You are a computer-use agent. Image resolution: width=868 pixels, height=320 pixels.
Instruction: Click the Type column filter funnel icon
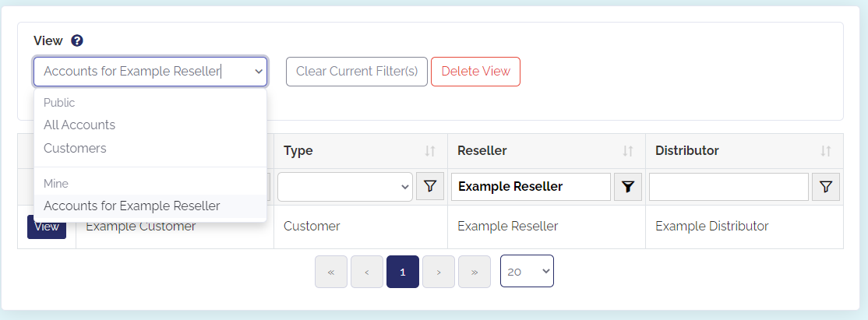pyautogui.click(x=430, y=187)
